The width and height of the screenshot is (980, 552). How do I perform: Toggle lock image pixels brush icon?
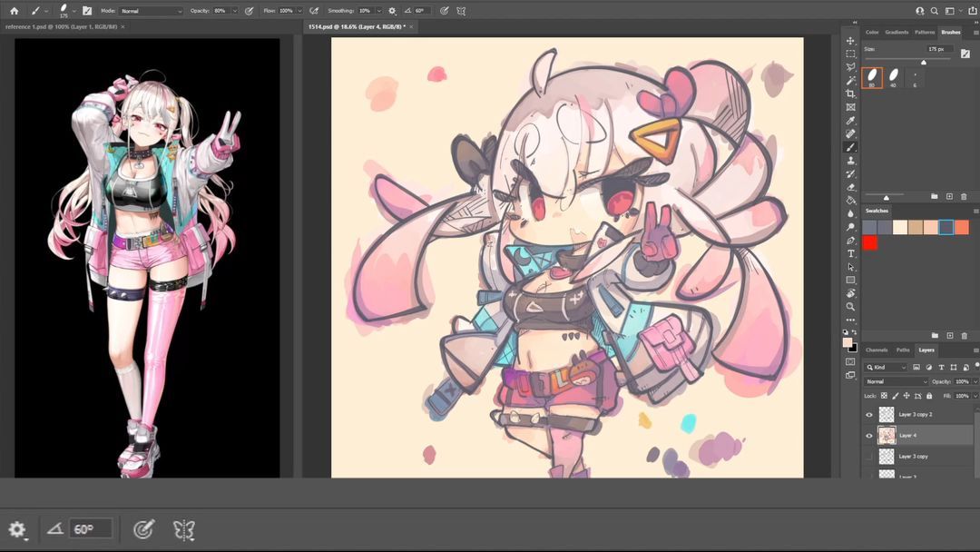point(895,396)
